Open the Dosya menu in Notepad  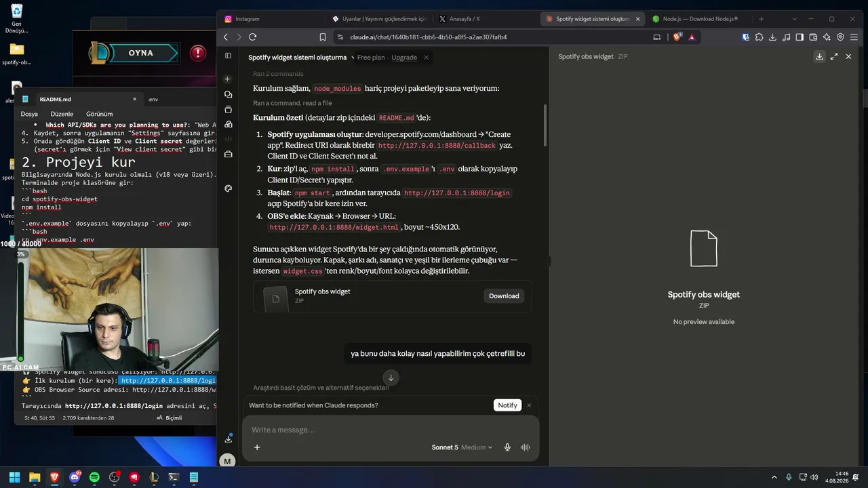pyautogui.click(x=29, y=114)
